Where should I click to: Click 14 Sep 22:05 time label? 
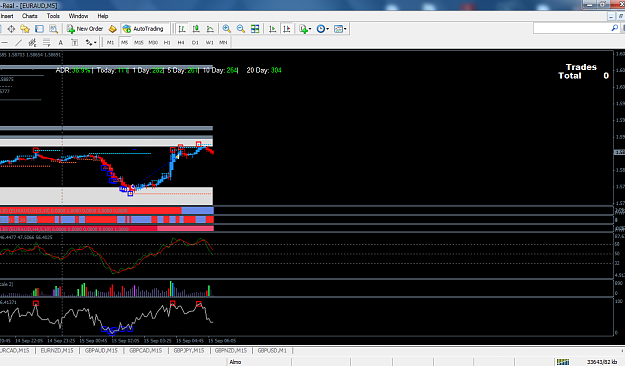pyautogui.click(x=29, y=341)
